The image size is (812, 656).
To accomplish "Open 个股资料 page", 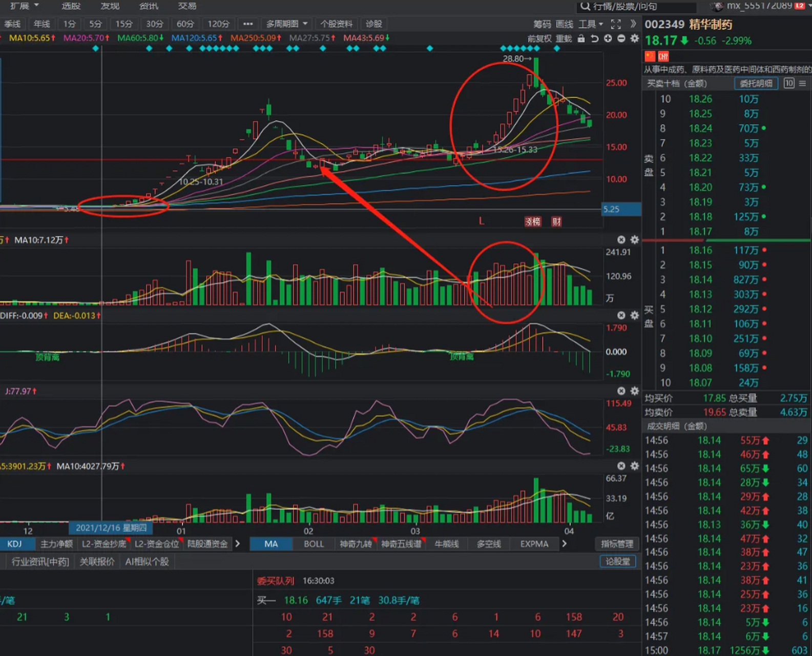I will 337,24.
